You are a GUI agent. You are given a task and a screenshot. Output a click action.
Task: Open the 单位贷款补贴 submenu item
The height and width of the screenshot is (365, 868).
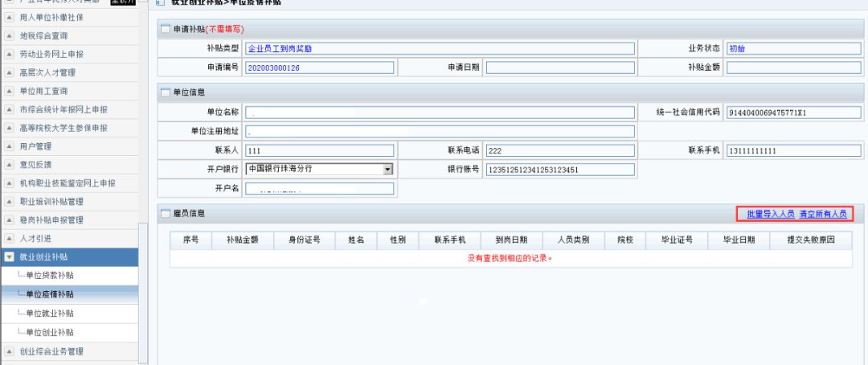[x=50, y=276]
